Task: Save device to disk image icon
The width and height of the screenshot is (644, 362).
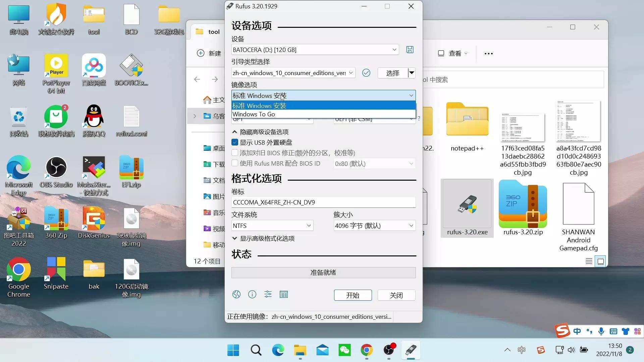Action: pyautogui.click(x=410, y=49)
